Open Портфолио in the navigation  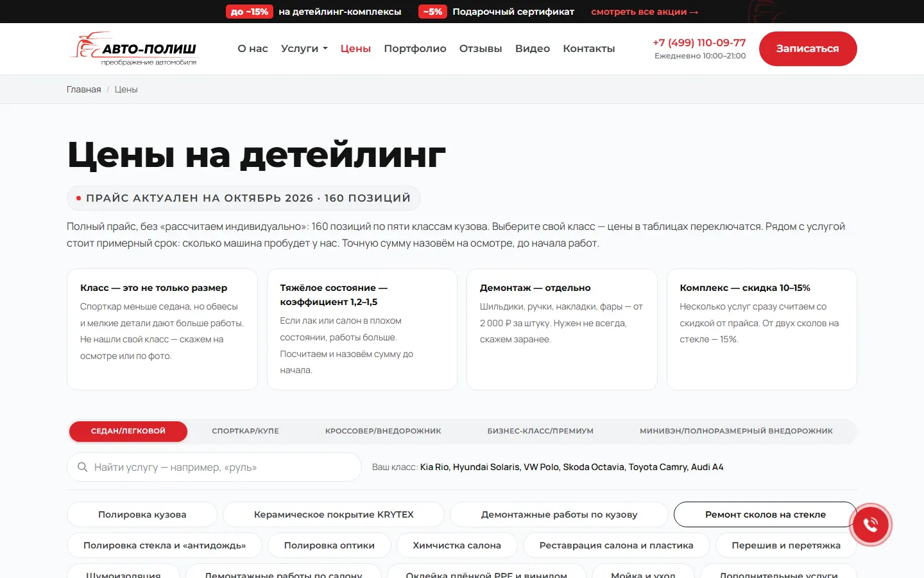tap(415, 48)
